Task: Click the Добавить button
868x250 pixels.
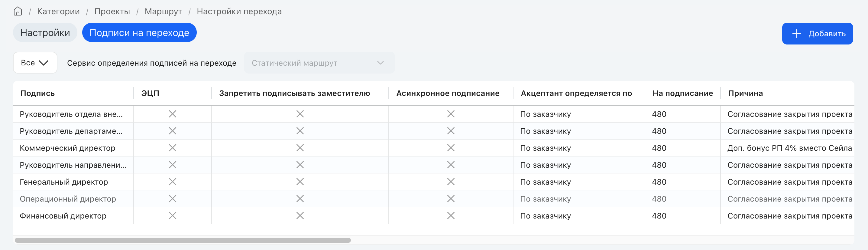Action: (x=817, y=33)
